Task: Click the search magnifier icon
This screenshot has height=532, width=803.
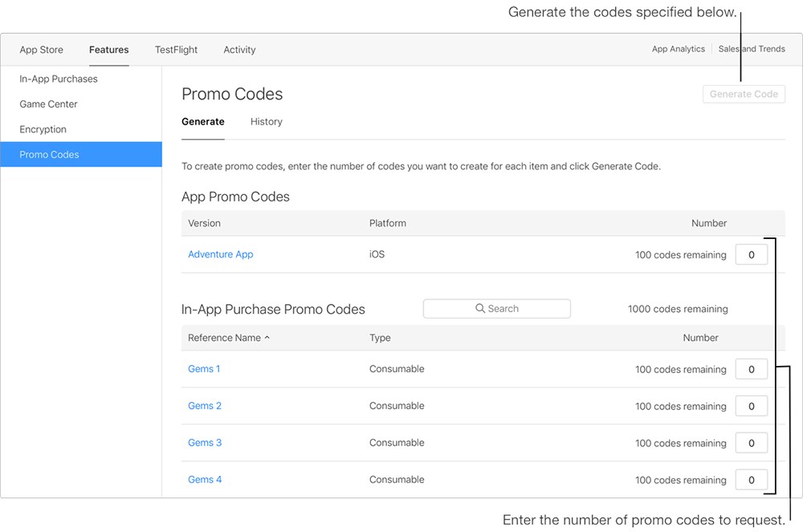Action: coord(480,309)
